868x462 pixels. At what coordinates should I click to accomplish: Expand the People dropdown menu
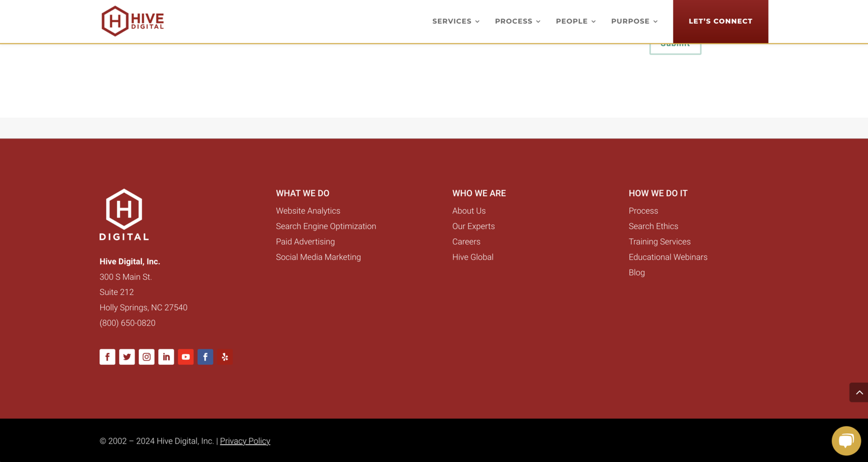(576, 21)
